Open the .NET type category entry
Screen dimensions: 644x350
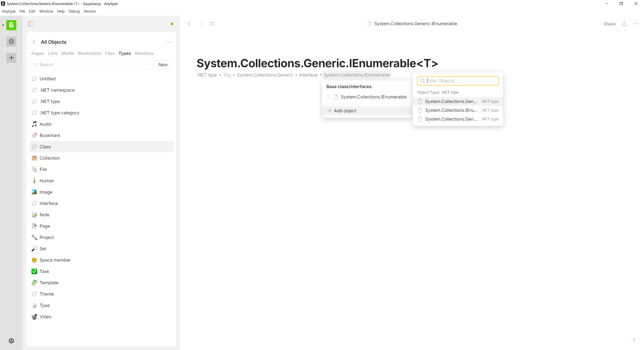point(101,113)
